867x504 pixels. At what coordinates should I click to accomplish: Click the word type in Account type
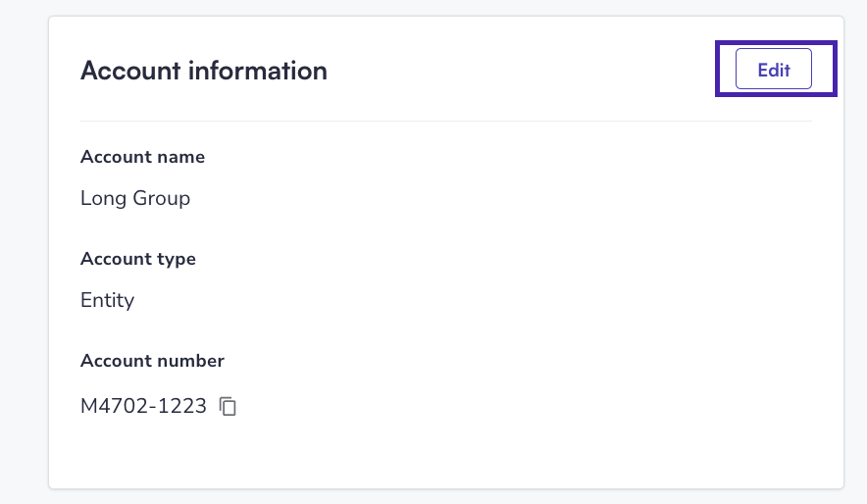coord(177,260)
